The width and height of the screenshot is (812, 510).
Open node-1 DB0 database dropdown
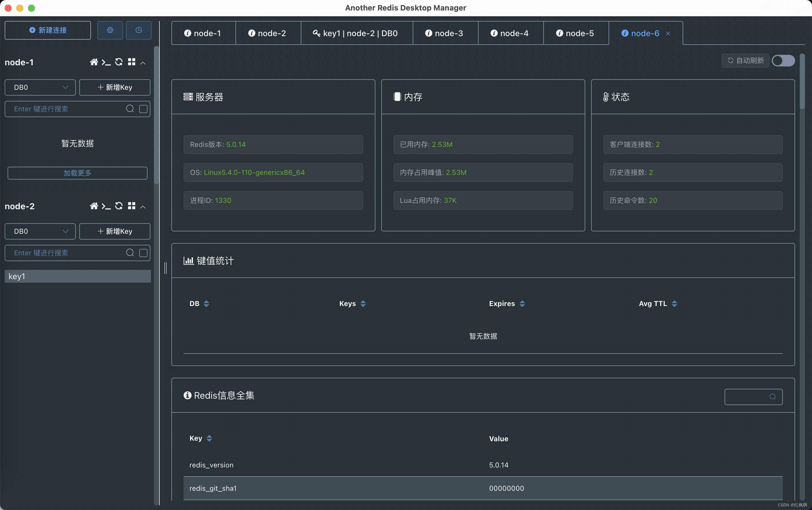(40, 87)
